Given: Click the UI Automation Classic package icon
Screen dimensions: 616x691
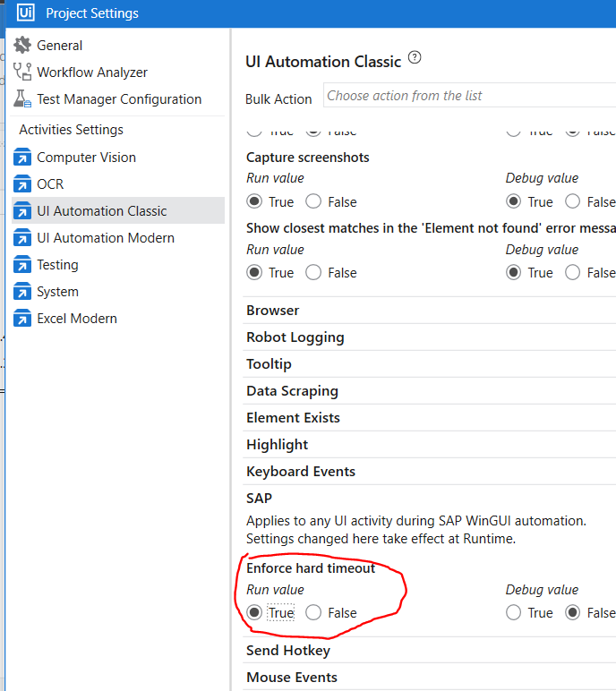Looking at the screenshot, I should coord(22,210).
